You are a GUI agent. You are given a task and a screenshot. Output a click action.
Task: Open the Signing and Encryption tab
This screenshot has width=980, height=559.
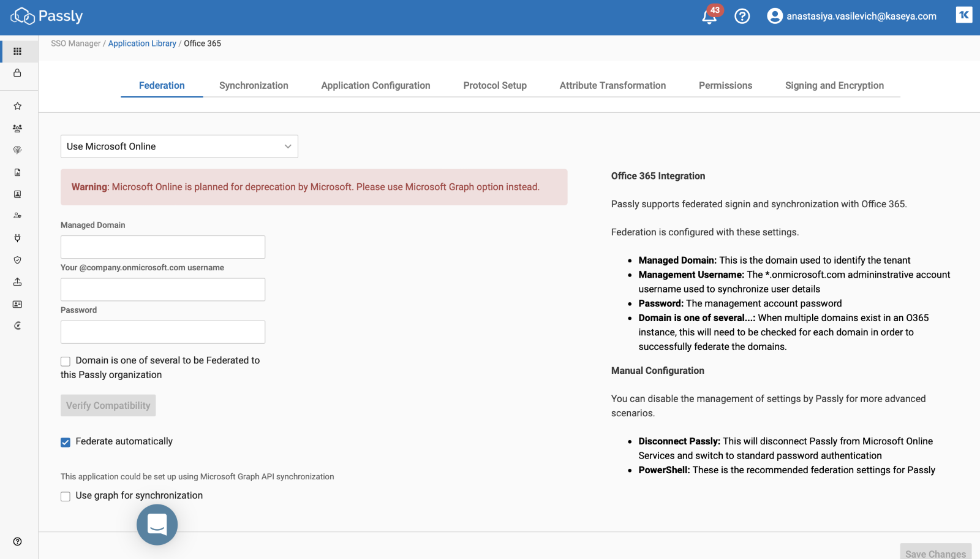click(834, 85)
